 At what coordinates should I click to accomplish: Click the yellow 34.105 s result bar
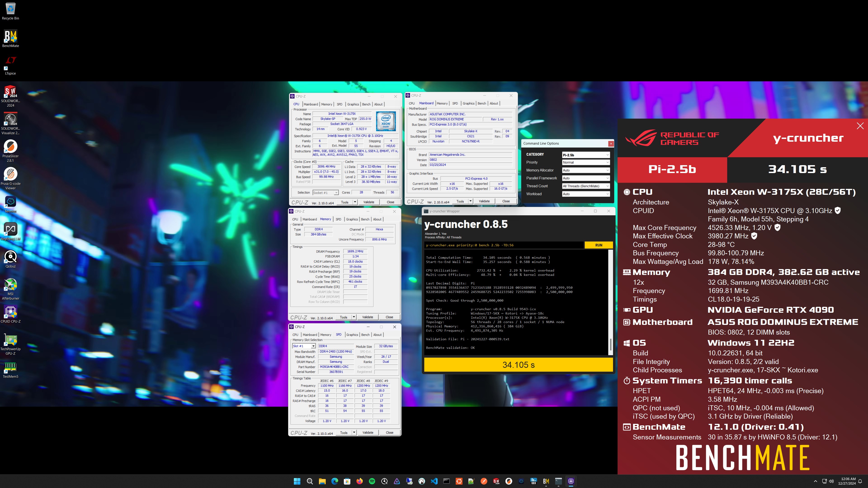click(518, 365)
